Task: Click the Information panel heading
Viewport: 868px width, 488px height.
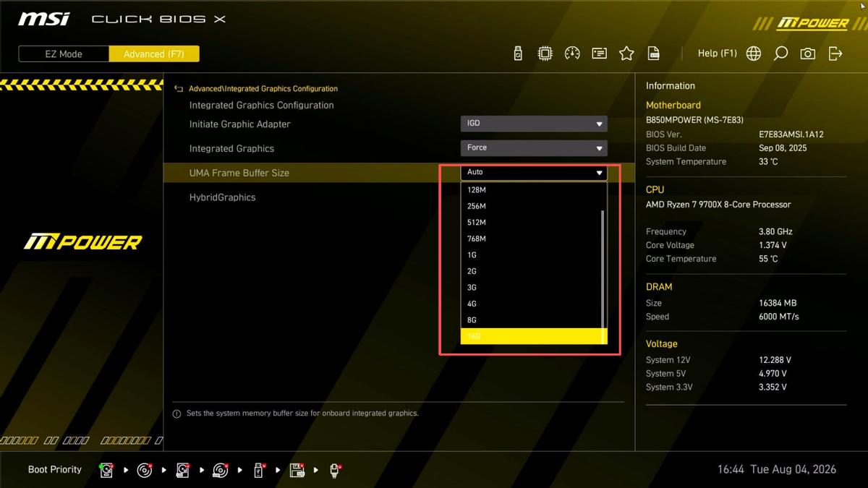Action: tap(671, 86)
